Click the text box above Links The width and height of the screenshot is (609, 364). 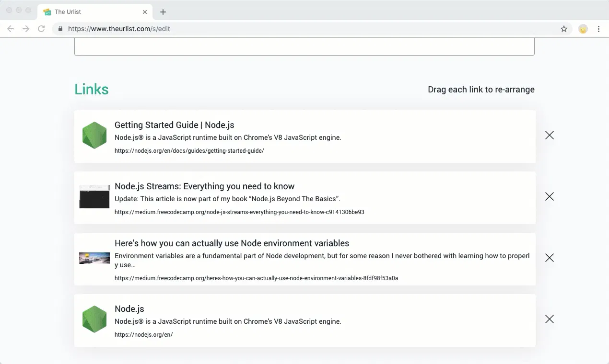coord(304,46)
